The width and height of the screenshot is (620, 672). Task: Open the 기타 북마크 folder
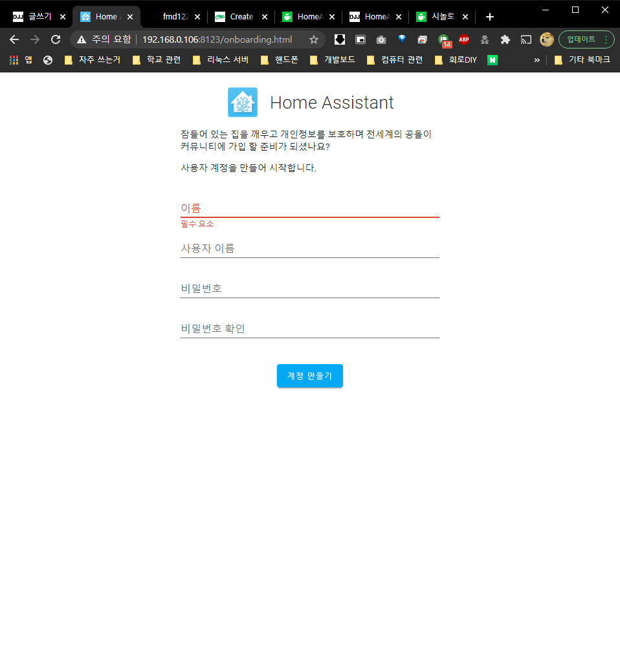coord(582,60)
